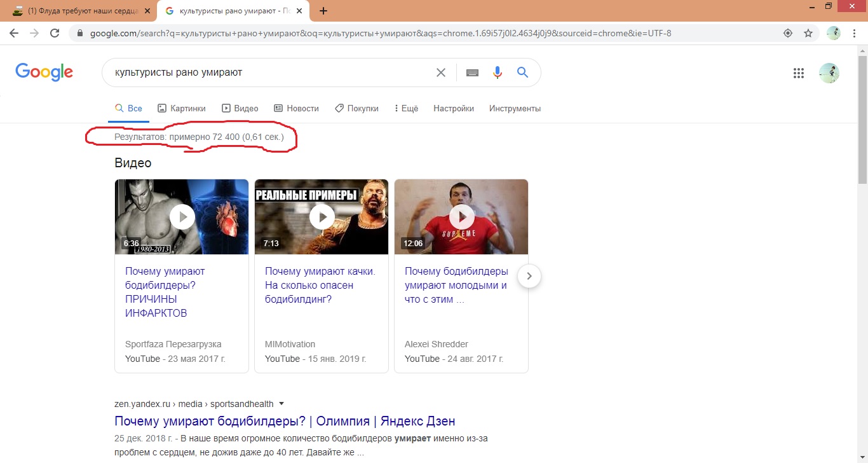868x463 pixels.
Task: Go back to the previous page
Action: [14, 33]
